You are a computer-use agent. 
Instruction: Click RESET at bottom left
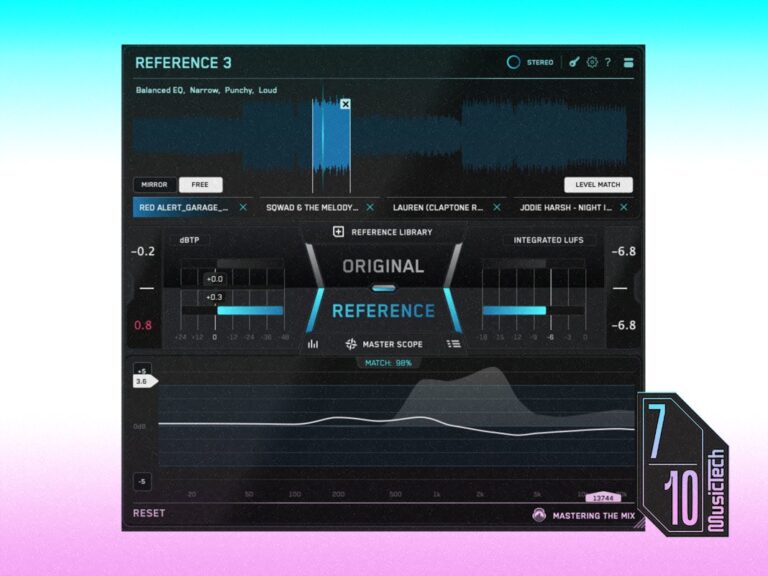click(x=149, y=513)
